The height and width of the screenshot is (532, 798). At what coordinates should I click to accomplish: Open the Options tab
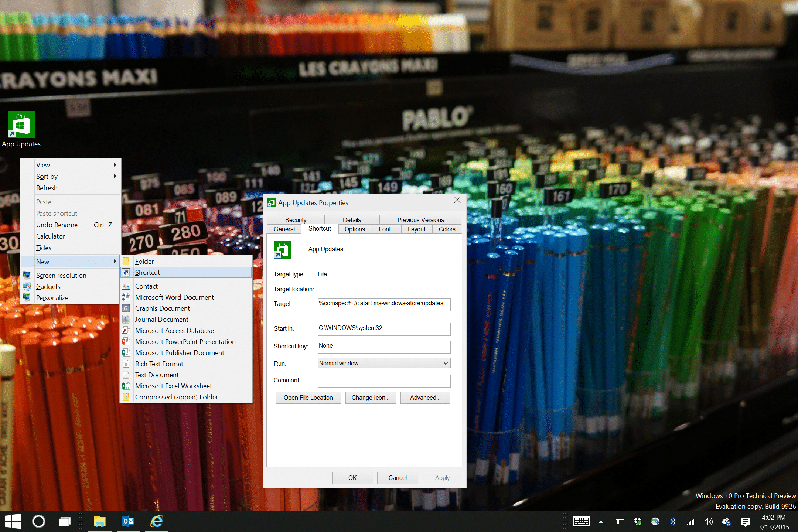click(355, 229)
